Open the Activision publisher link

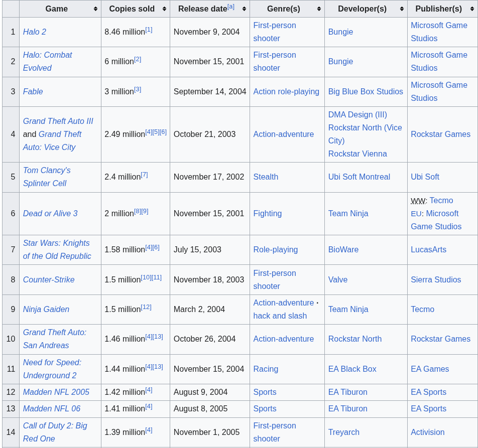tap(428, 432)
